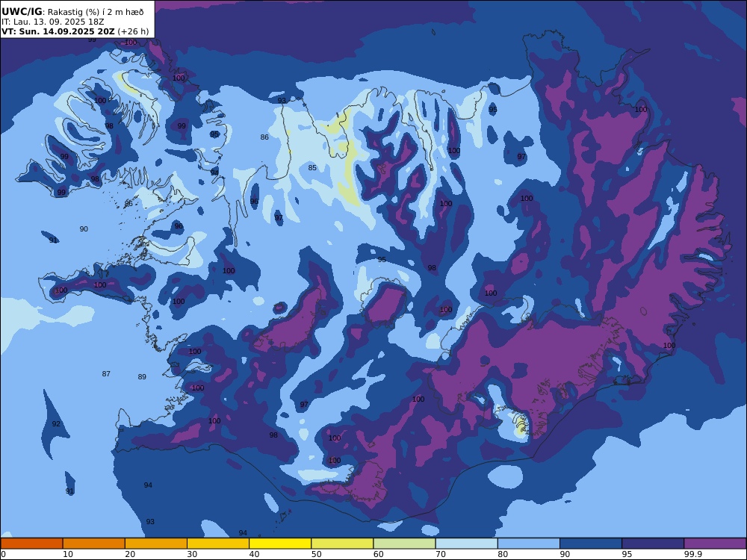Click the '99.9' legend tick label
This screenshot has width=747, height=560.
coord(692,554)
